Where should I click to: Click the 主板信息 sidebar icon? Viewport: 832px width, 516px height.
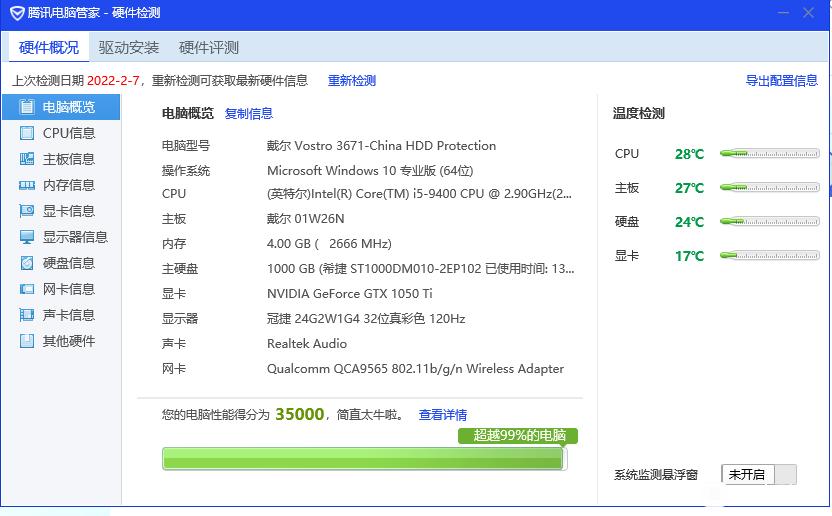(27, 159)
